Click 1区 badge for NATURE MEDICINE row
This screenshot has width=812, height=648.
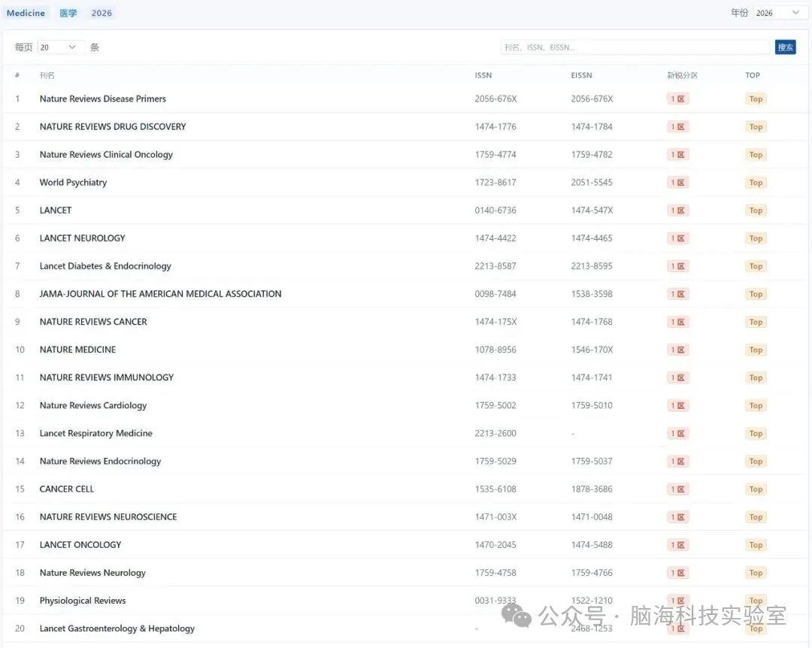(678, 350)
